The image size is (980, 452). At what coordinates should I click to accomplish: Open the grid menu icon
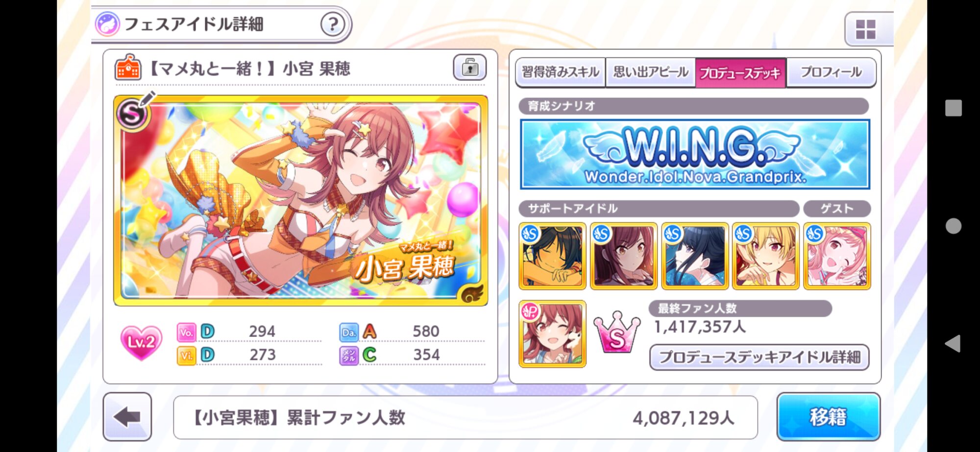pyautogui.click(x=865, y=29)
